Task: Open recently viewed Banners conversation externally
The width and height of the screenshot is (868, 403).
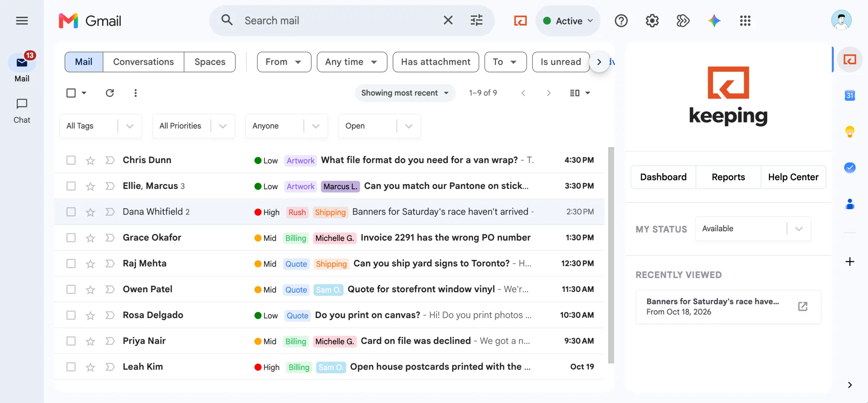Action: (803, 307)
